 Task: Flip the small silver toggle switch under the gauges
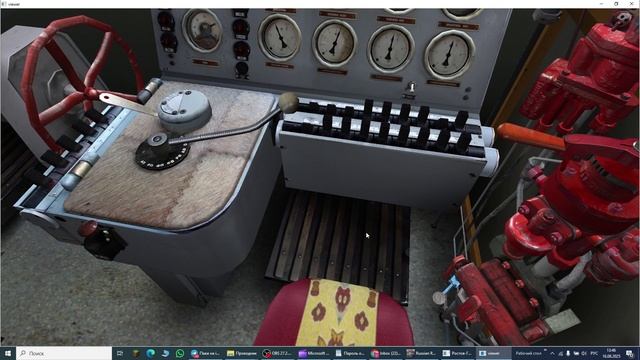tap(411, 87)
